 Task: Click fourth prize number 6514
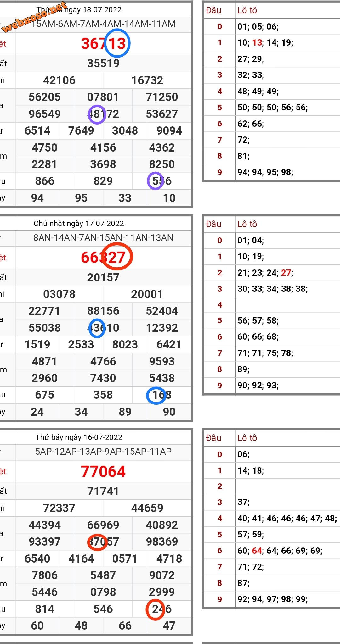tap(37, 131)
